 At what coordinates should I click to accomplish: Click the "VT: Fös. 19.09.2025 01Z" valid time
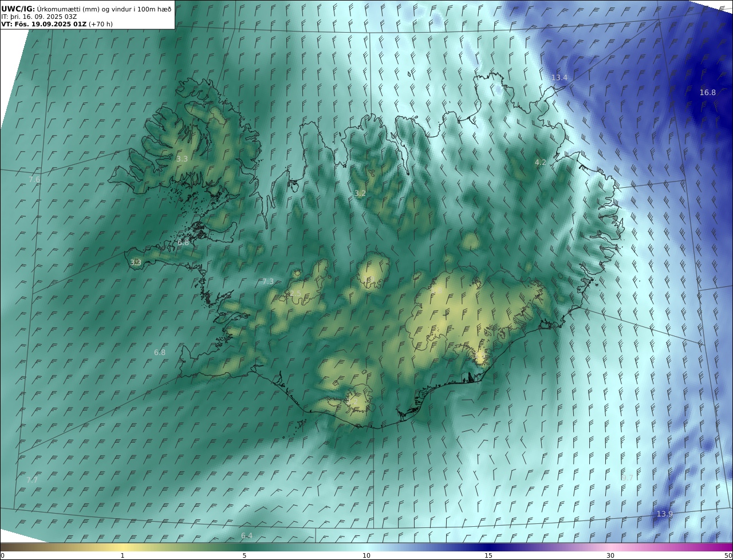coord(44,25)
